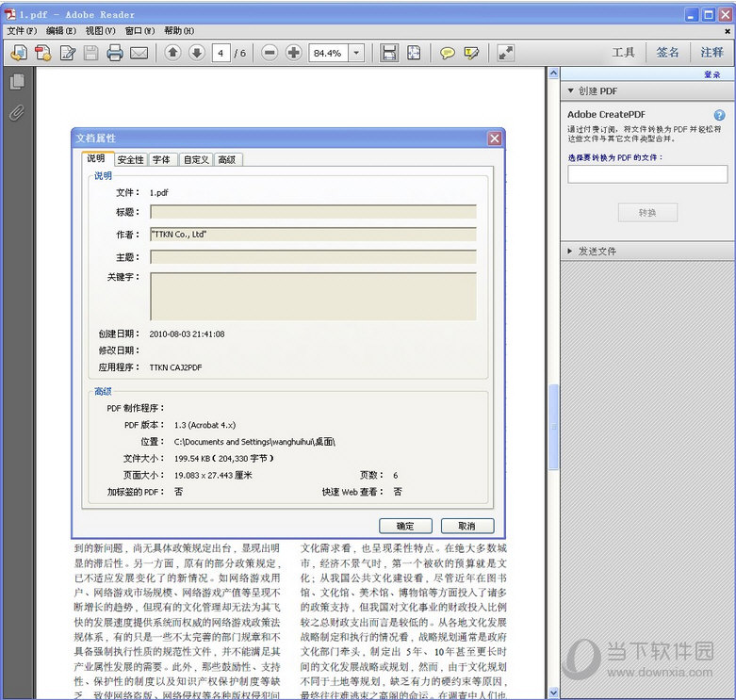
Task: Click the Print icon in toolbar
Action: click(115, 53)
